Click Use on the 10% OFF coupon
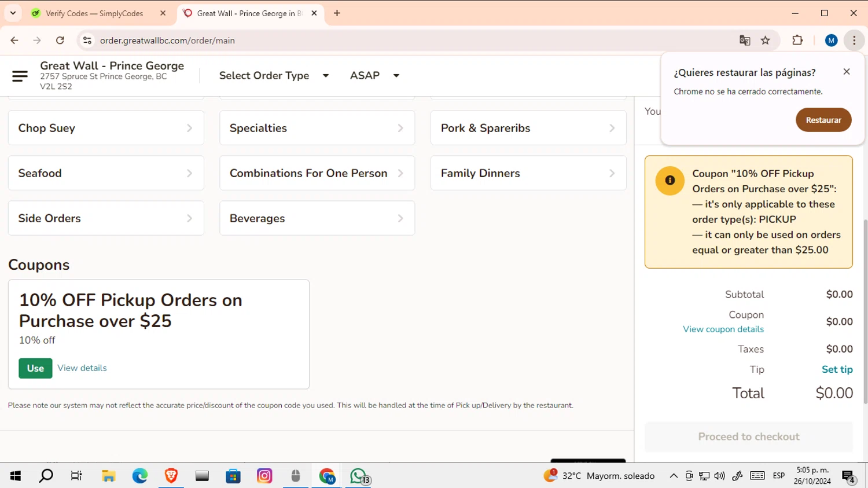Viewport: 868px width, 488px height. 35,368
